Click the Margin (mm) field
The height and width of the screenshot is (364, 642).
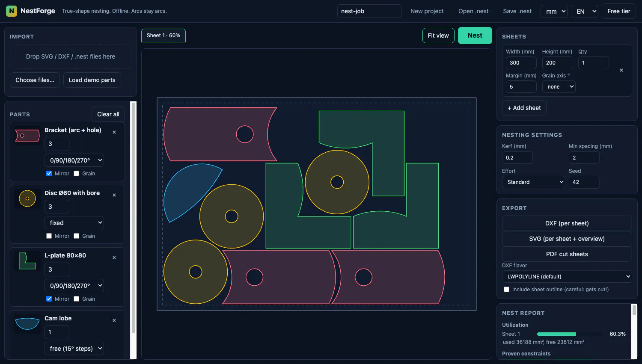click(521, 86)
